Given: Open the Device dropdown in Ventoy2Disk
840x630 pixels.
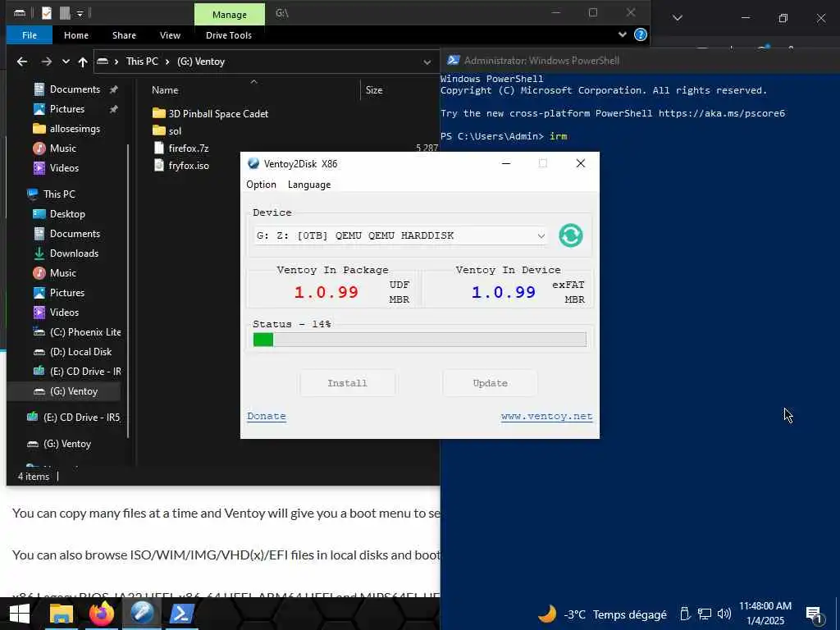Looking at the screenshot, I should 400,235.
